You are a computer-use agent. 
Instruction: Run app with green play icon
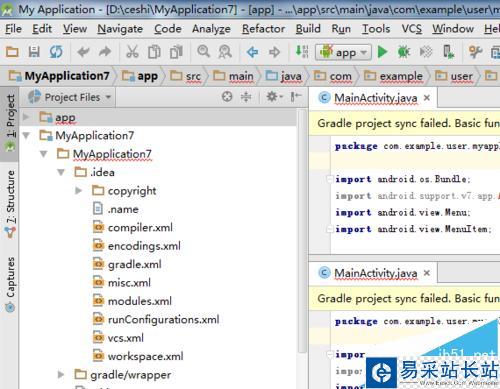coord(382,52)
